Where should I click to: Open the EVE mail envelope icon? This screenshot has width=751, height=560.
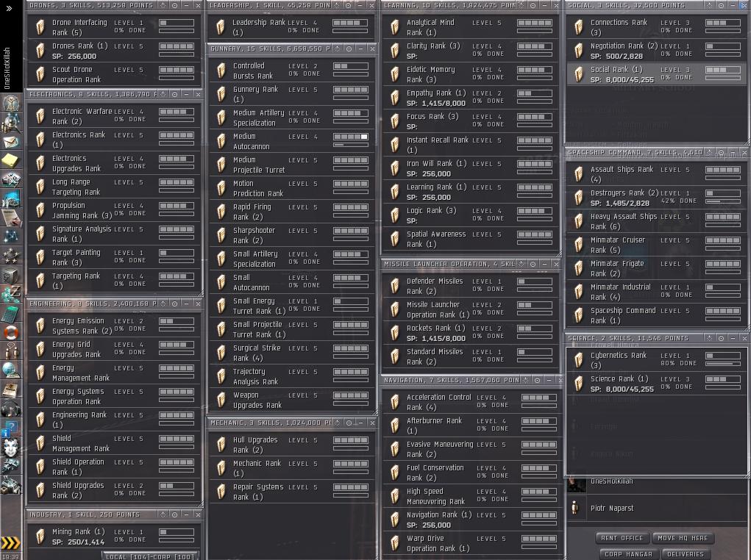pos(10,142)
